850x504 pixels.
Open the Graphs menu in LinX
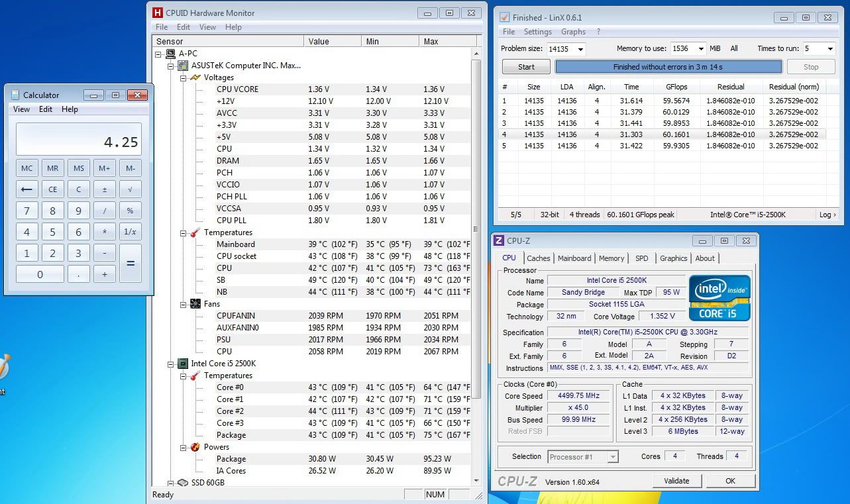pos(573,32)
